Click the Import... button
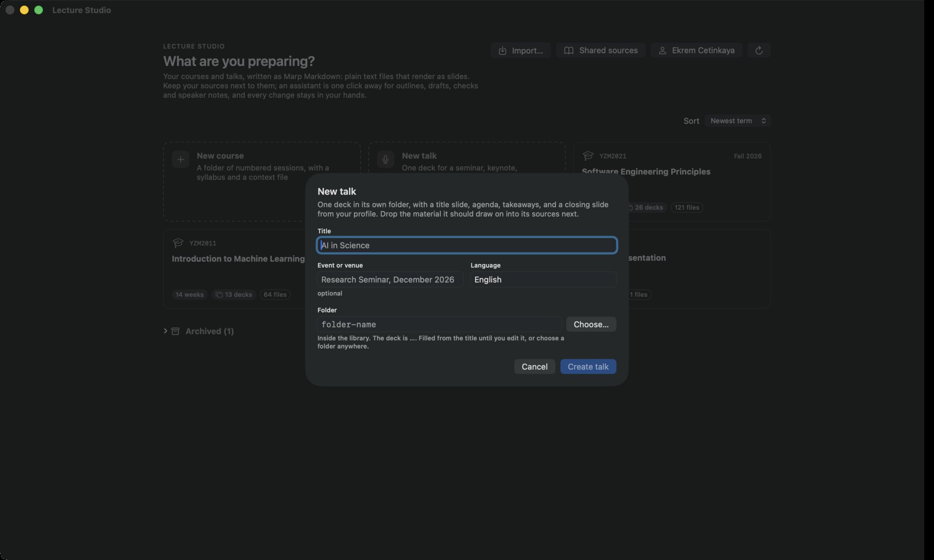This screenshot has height=560, width=934. pyautogui.click(x=521, y=50)
